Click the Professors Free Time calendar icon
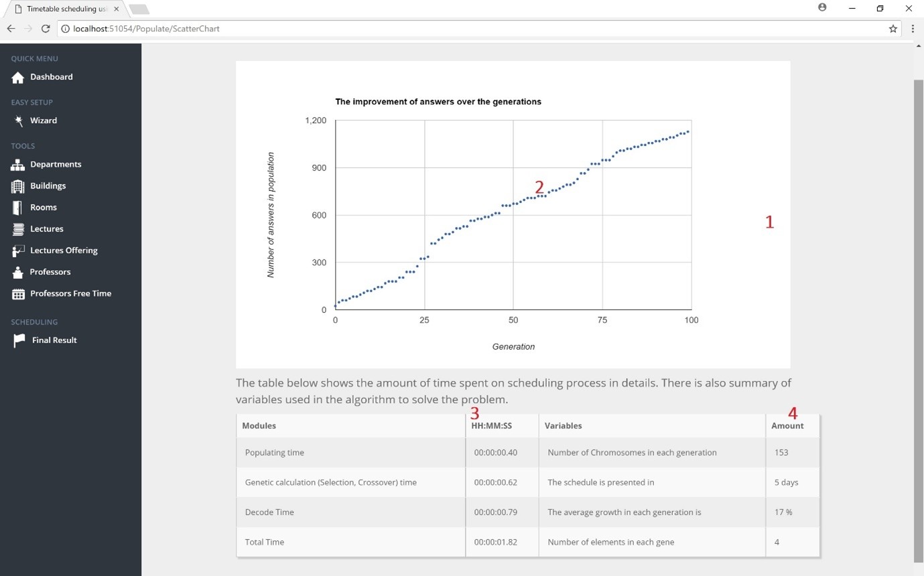Image resolution: width=924 pixels, height=576 pixels. (18, 294)
